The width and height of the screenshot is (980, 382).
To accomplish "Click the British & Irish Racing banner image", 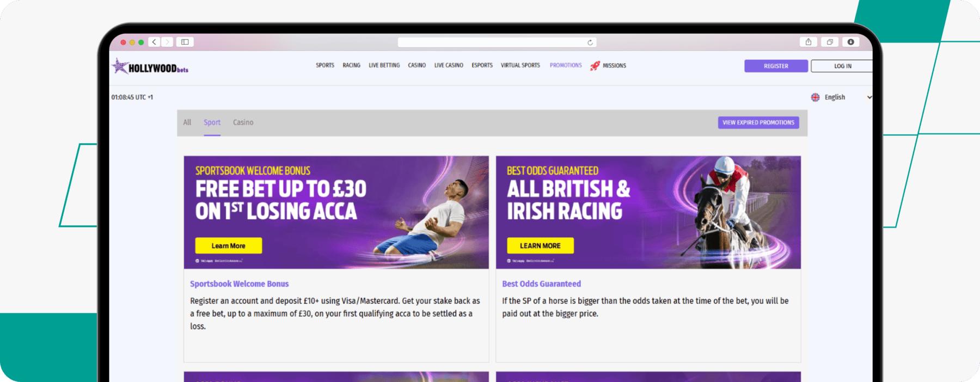I will pyautogui.click(x=648, y=212).
